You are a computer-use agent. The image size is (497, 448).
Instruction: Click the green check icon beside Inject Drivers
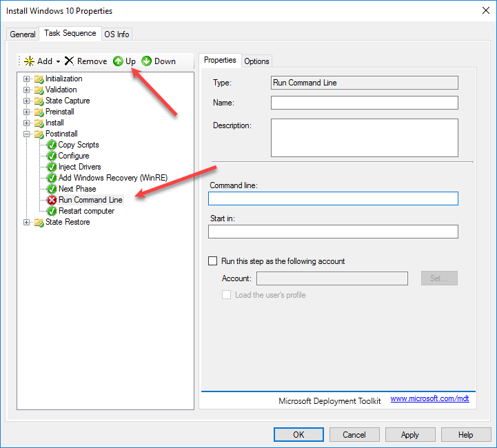(x=52, y=167)
